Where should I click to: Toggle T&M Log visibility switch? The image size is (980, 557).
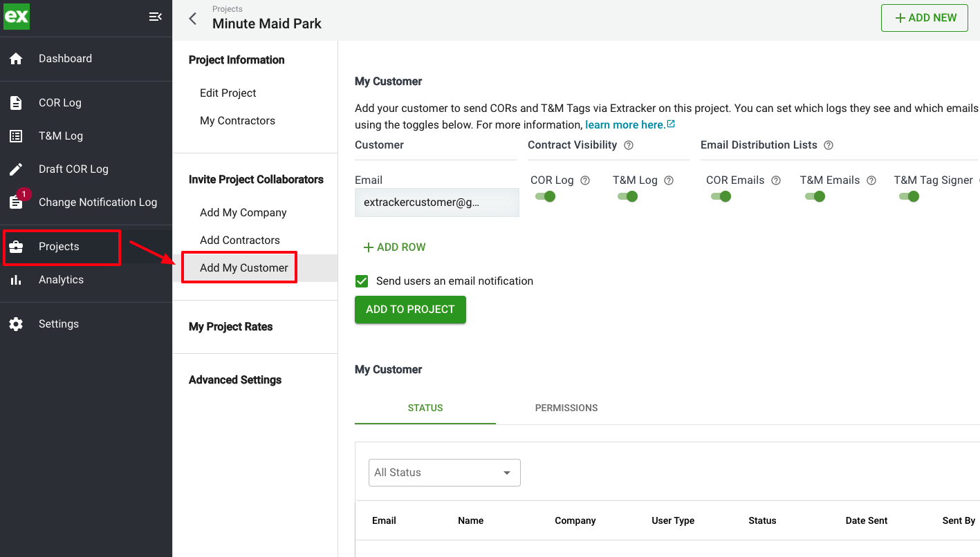628,196
